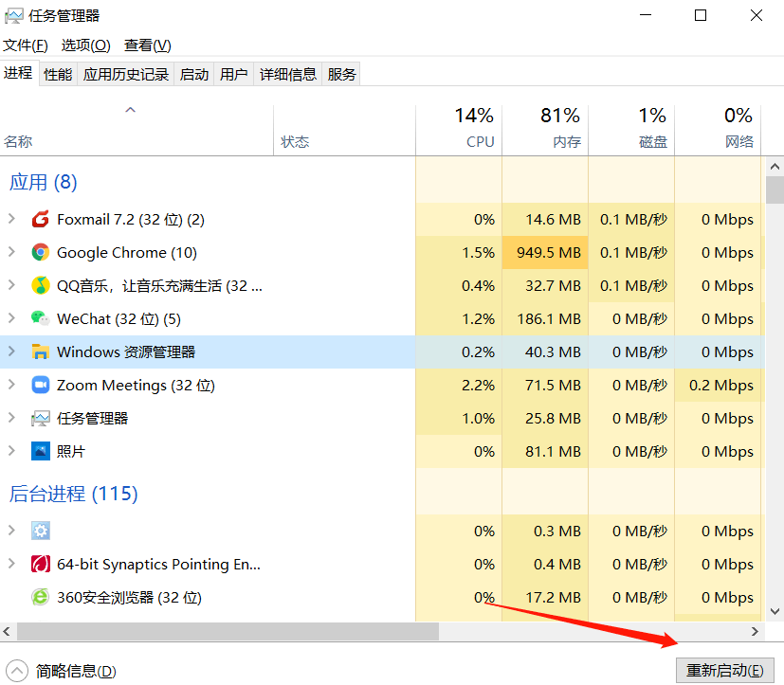Click the 360安全浏览器 process icon

(x=40, y=597)
